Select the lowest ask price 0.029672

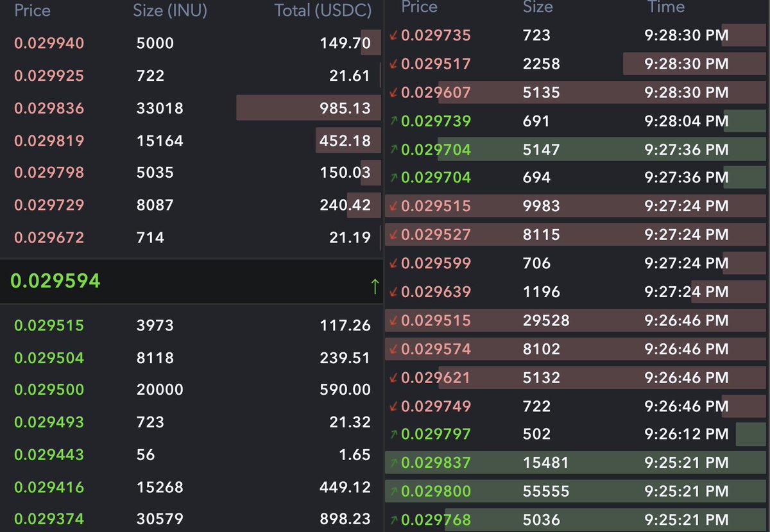(49, 237)
